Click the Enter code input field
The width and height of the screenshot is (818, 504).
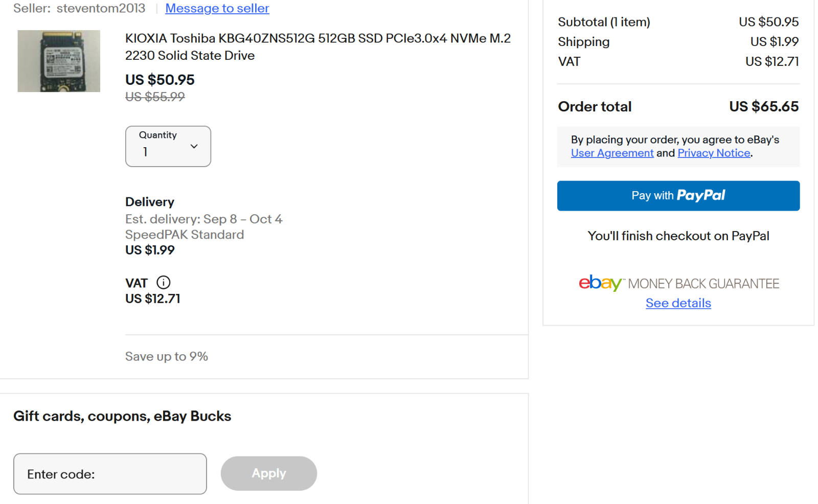110,474
